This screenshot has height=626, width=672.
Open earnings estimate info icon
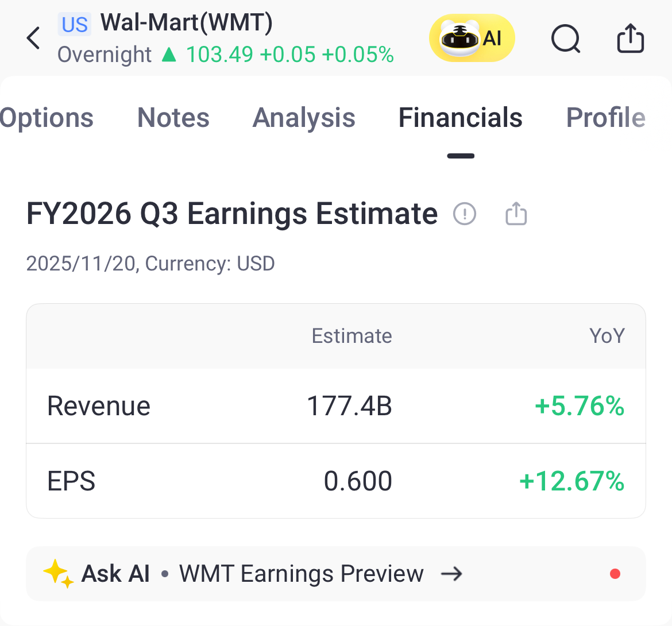pos(464,214)
